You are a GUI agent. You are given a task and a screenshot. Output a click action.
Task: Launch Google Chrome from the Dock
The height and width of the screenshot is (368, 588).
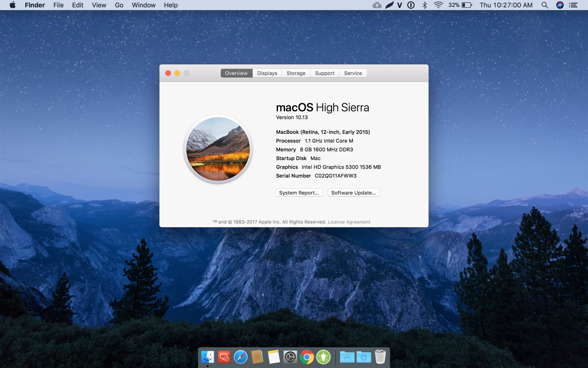click(x=307, y=357)
